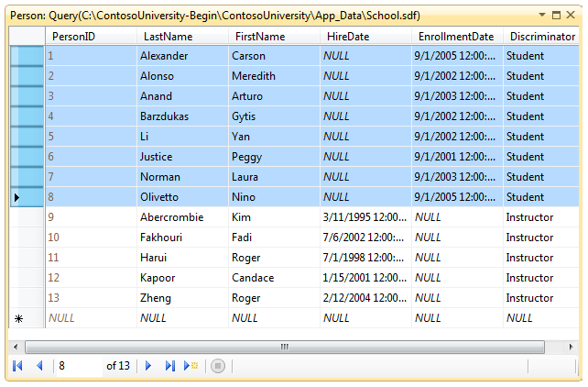Select the Discriminator column header

[541, 37]
